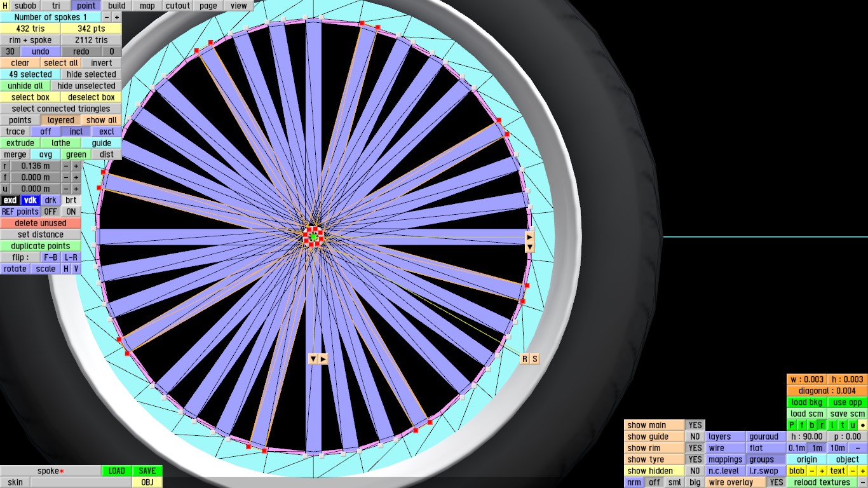
Task: Toggle wire overlay YES
Action: coord(776,482)
